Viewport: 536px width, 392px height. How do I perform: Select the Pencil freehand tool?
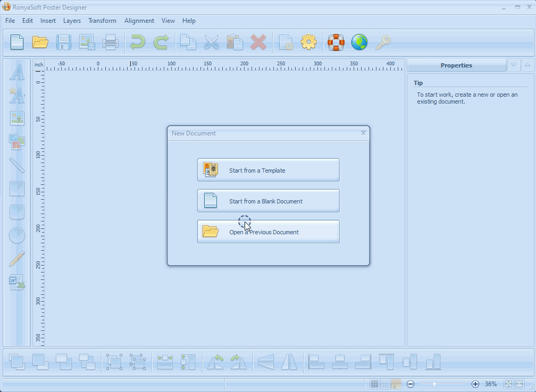(x=17, y=259)
